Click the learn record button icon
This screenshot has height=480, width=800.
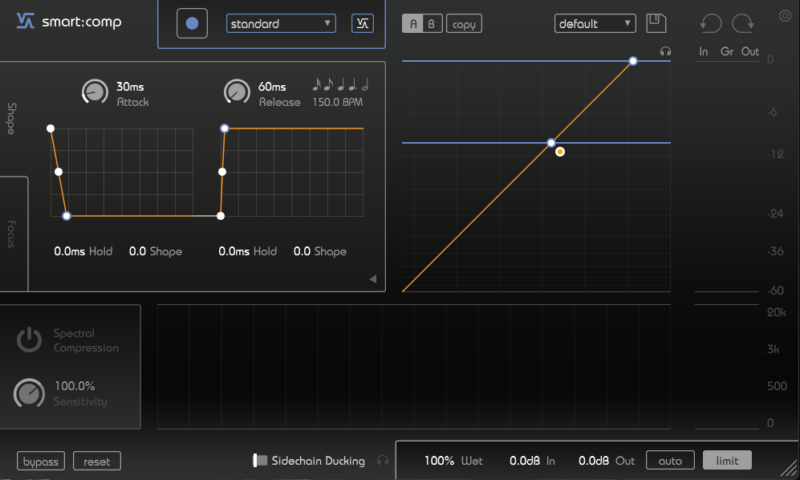point(192,23)
